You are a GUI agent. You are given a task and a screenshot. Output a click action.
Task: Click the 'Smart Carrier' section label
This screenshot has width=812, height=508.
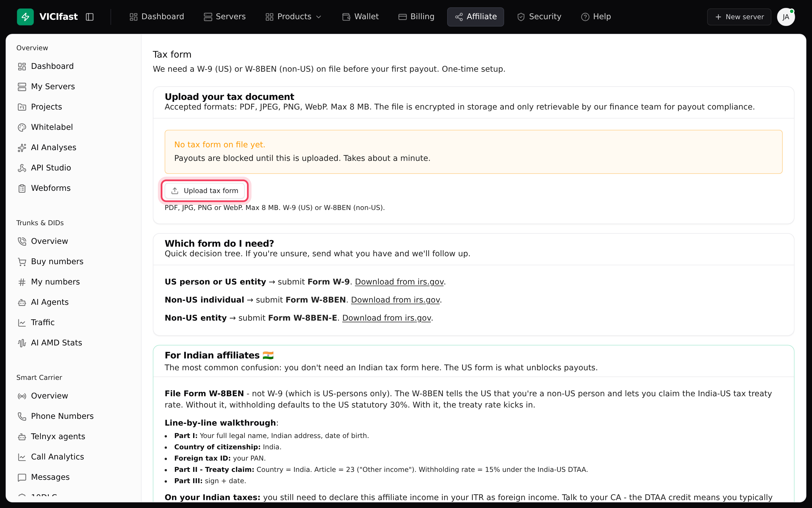pos(39,378)
